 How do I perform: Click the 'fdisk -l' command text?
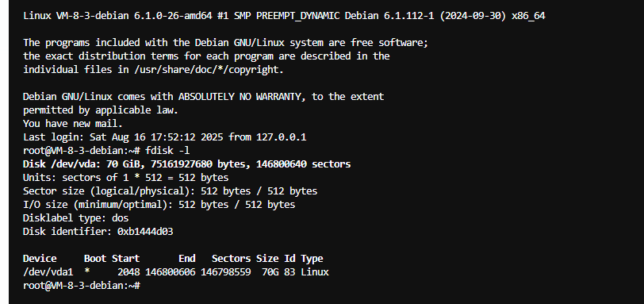tap(167, 150)
